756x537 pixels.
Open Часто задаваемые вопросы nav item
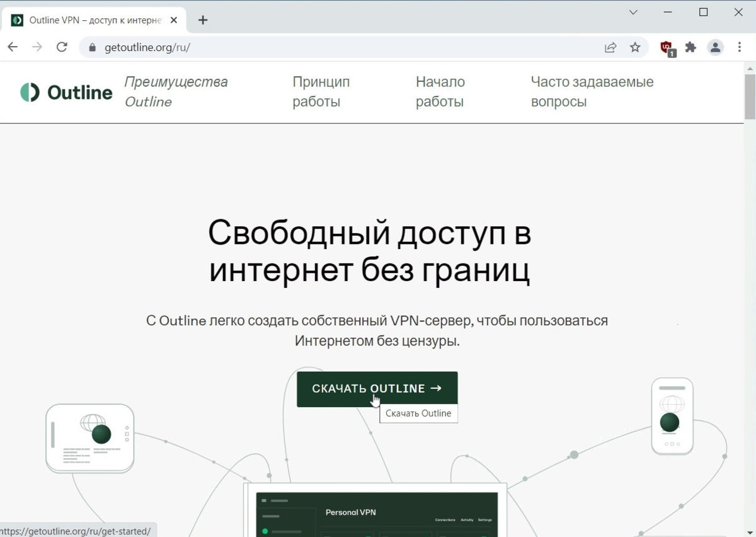(x=592, y=92)
